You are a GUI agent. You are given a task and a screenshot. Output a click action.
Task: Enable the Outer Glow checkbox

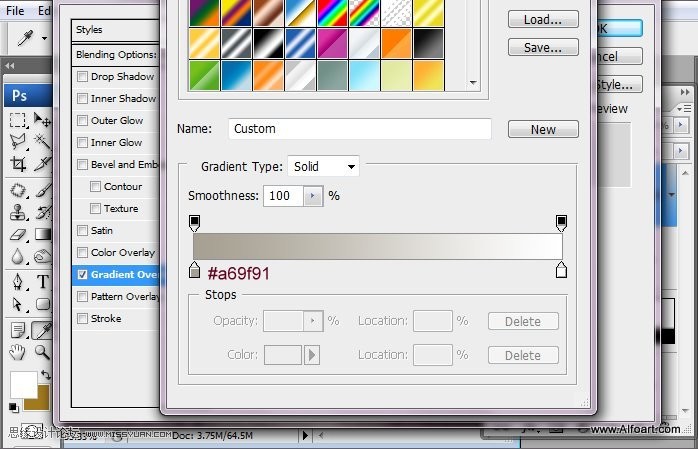pos(82,121)
